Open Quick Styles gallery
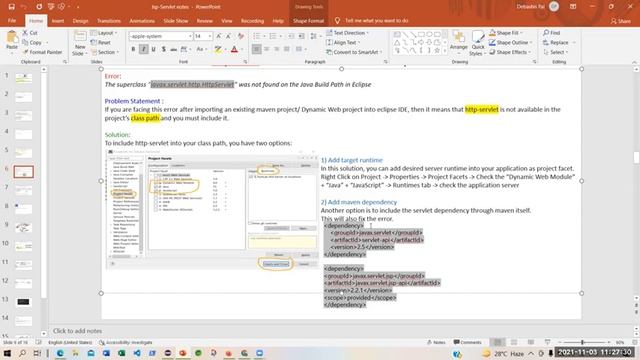Viewport: 640px width, 360px height. pyautogui.click(x=478, y=43)
